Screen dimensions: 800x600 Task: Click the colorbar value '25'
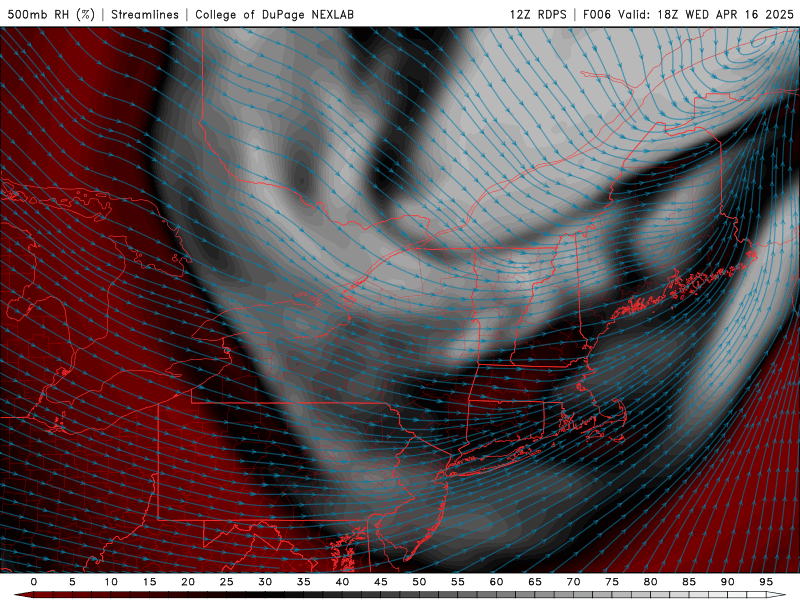tap(227, 582)
